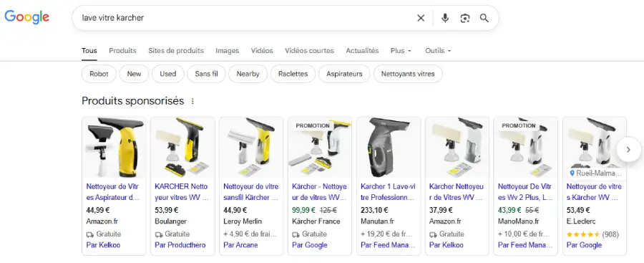Open the sponsored products three-dot menu

click(x=192, y=101)
